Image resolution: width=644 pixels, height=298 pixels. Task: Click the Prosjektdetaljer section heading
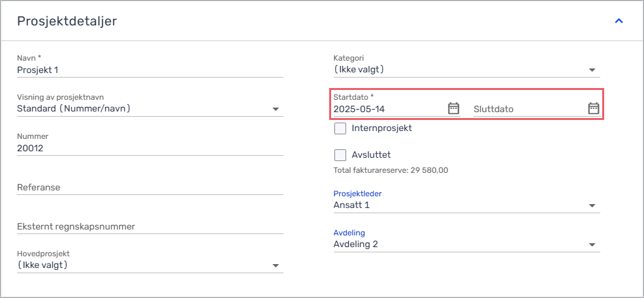(67, 22)
